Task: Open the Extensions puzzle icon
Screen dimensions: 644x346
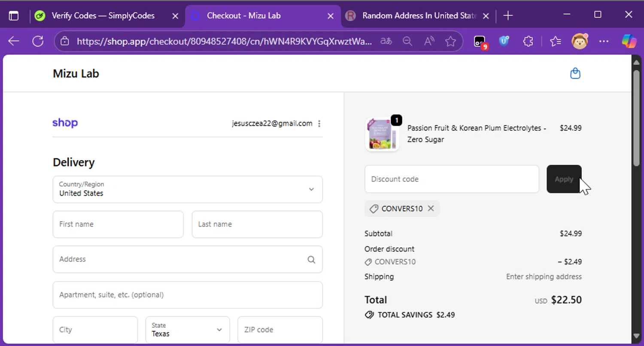Action: [x=528, y=41]
